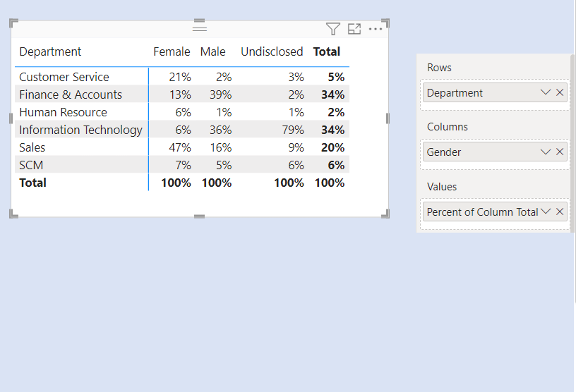Click the Female column header
The width and height of the screenshot is (576, 392).
click(172, 51)
